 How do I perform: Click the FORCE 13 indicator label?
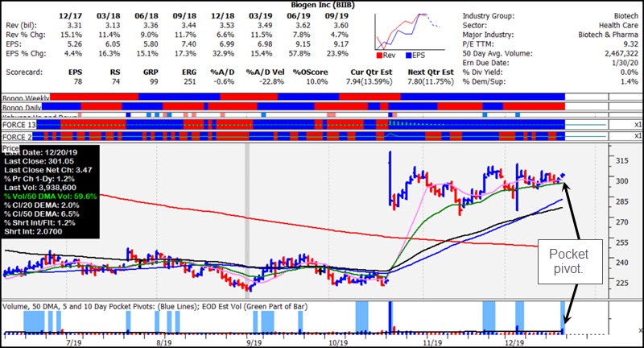[x=19, y=125]
